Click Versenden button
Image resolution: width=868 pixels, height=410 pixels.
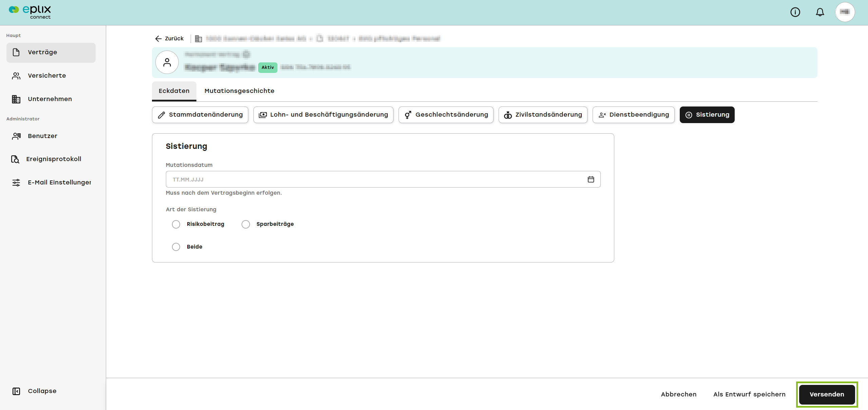pyautogui.click(x=827, y=394)
